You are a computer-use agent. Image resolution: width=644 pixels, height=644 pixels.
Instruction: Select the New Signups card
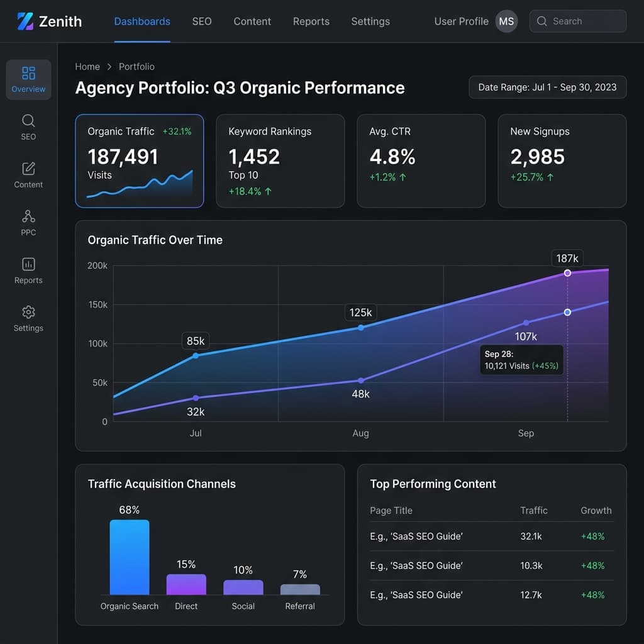(x=562, y=161)
